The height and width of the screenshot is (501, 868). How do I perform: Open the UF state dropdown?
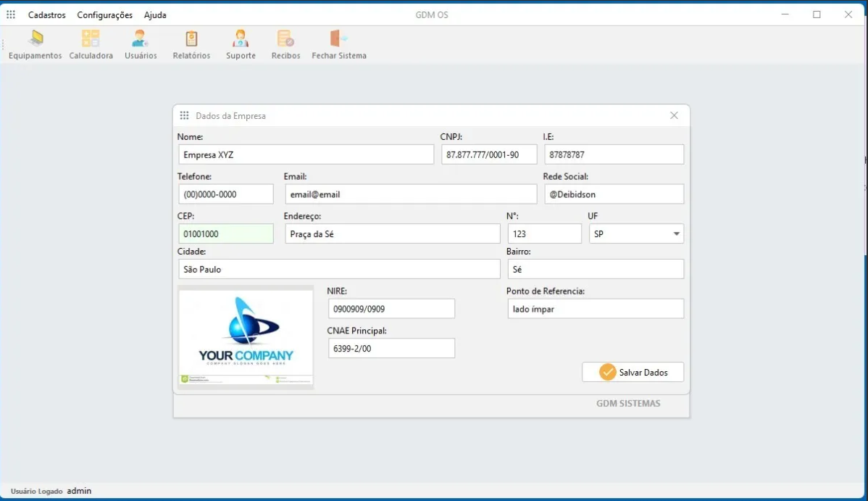(x=675, y=233)
